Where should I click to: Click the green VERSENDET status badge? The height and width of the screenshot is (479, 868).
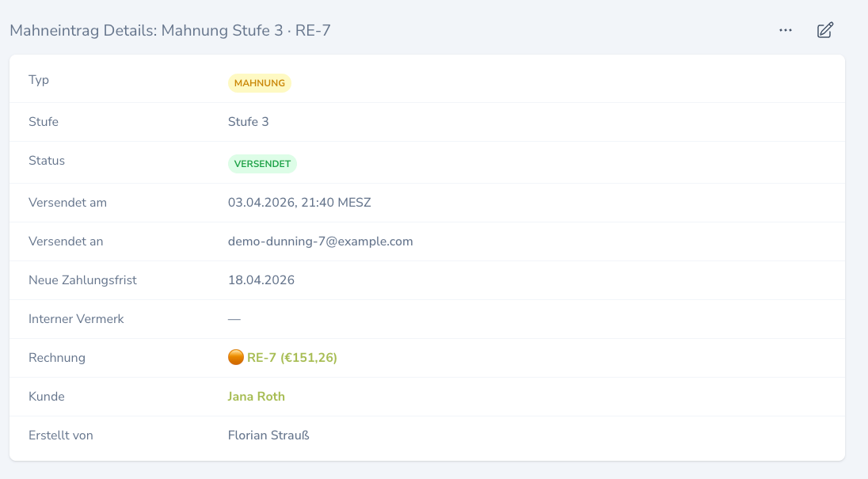tap(262, 164)
